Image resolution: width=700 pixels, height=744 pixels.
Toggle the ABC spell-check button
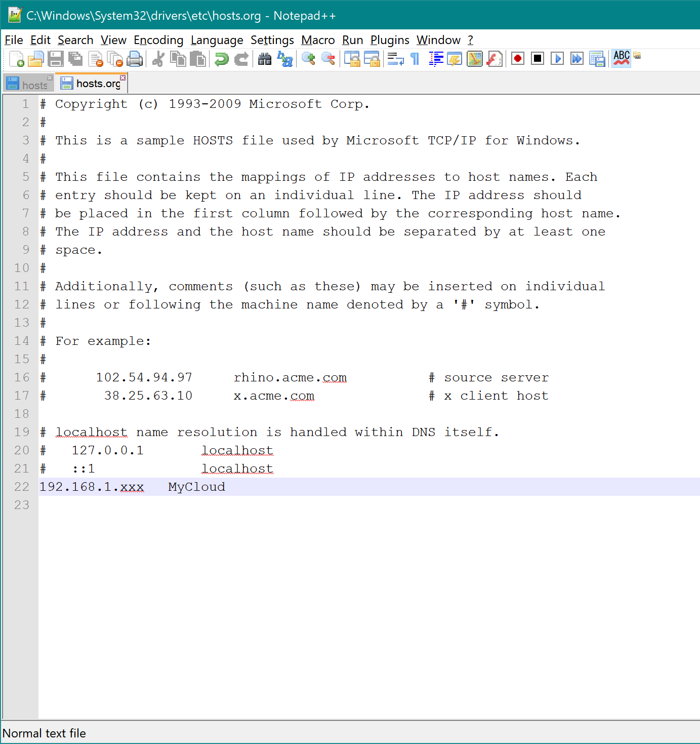click(622, 58)
